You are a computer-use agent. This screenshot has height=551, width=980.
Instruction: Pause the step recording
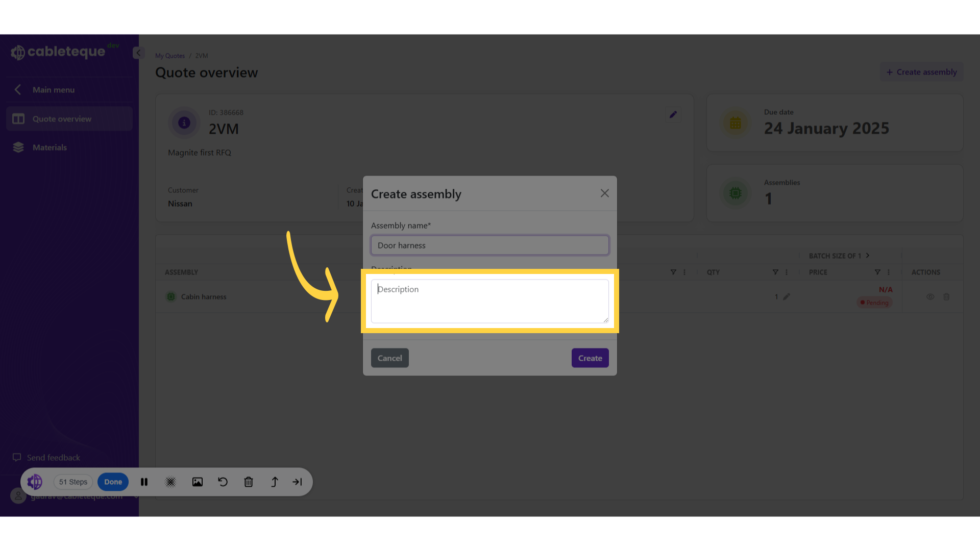(x=144, y=482)
